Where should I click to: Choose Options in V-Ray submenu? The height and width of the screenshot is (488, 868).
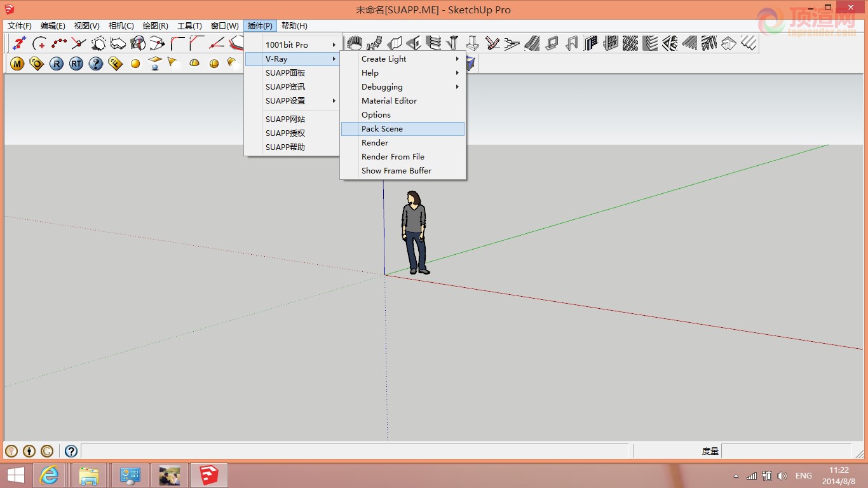pyautogui.click(x=403, y=114)
